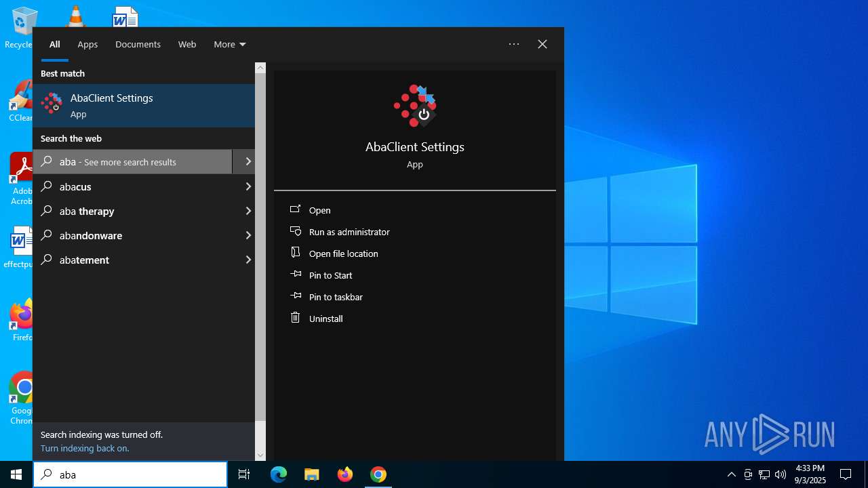Open the clock showing 4:33 PM

(810, 474)
